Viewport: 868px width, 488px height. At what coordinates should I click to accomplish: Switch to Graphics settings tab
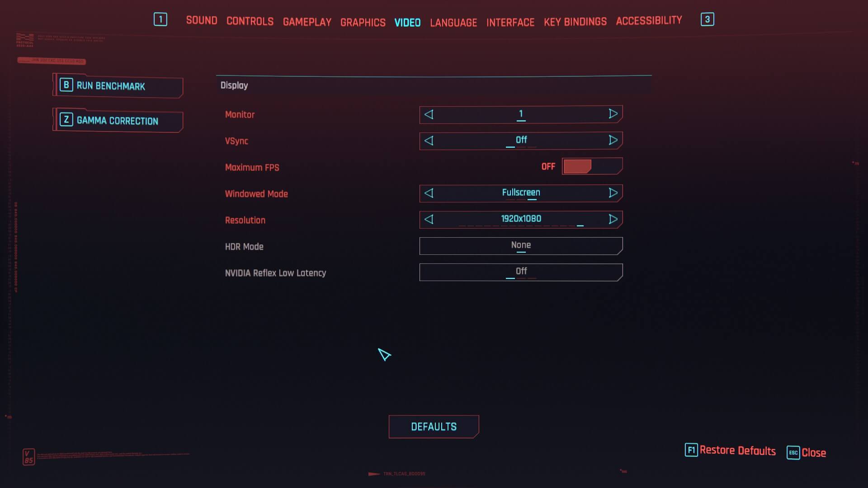[363, 21]
